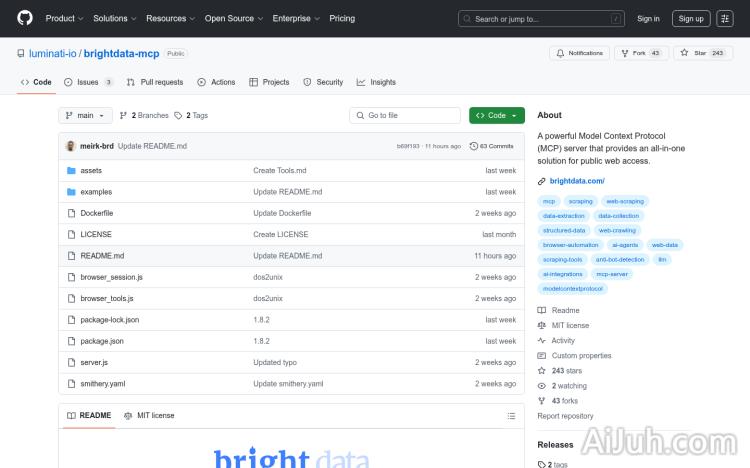
Task: Open the package-lock.json file
Action: tap(110, 320)
